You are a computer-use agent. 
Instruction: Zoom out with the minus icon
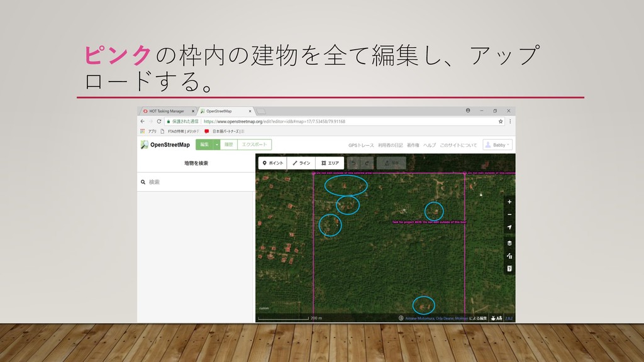(x=509, y=215)
